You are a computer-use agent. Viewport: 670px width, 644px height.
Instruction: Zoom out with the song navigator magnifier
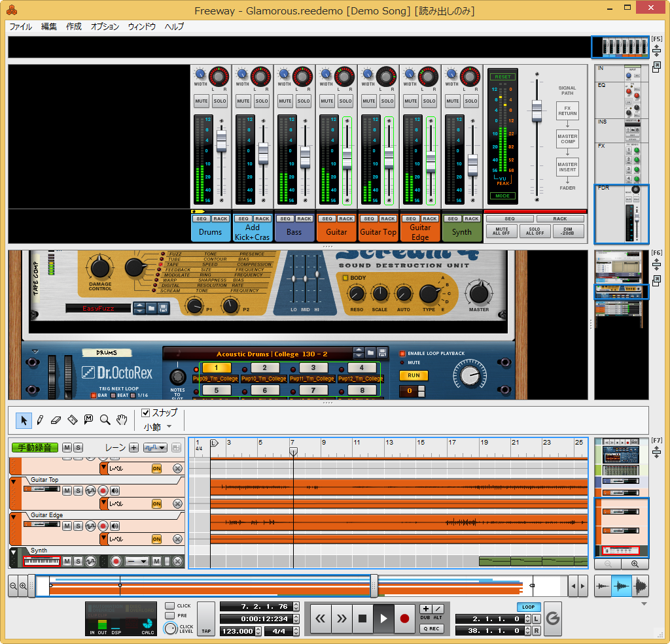13,586
